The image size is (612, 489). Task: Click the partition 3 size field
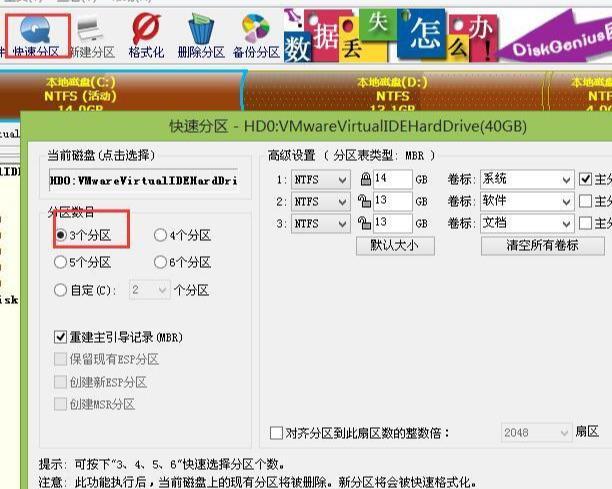pos(393,224)
